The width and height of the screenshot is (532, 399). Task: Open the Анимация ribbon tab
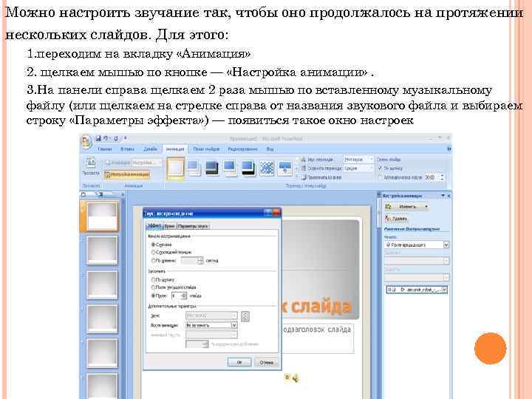click(x=175, y=149)
